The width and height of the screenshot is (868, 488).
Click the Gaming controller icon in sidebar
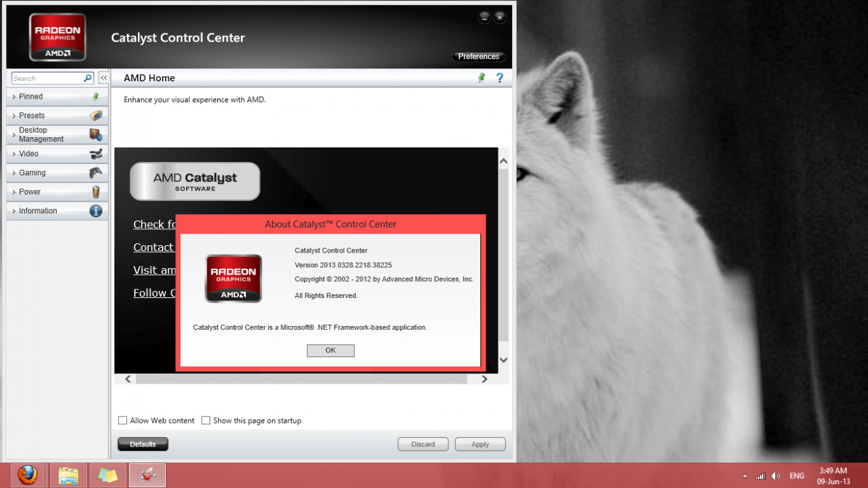(x=96, y=172)
